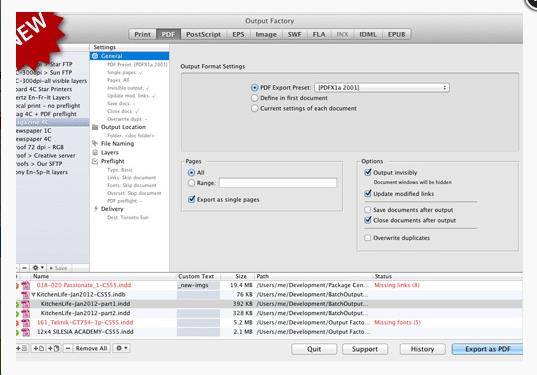Click the File Naming tag icon

coord(95,143)
